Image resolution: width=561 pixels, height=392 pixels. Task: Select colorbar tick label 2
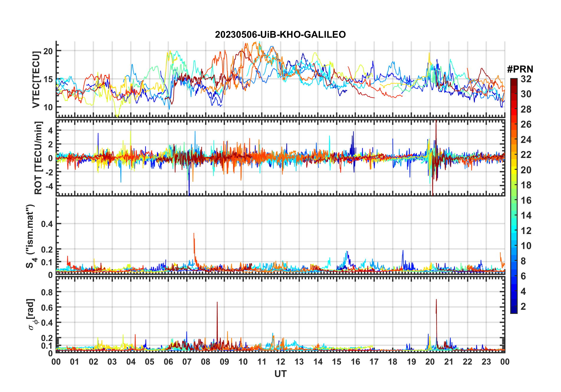coord(523,307)
